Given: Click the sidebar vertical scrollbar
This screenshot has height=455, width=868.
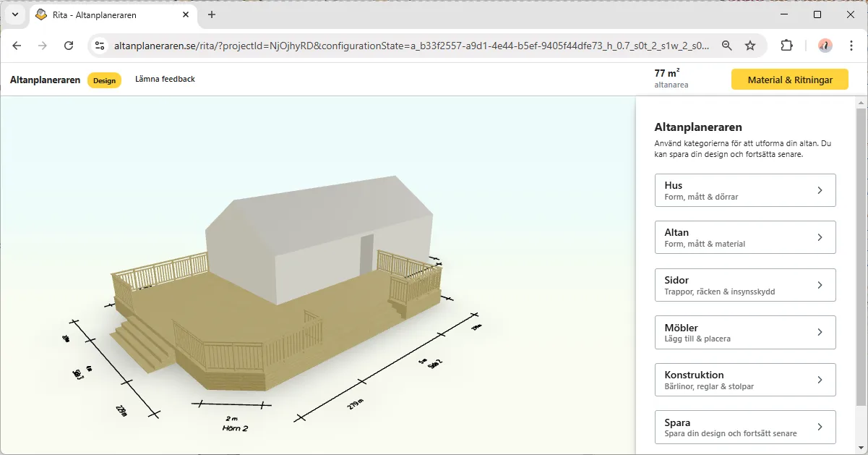Looking at the screenshot, I should click(861, 253).
